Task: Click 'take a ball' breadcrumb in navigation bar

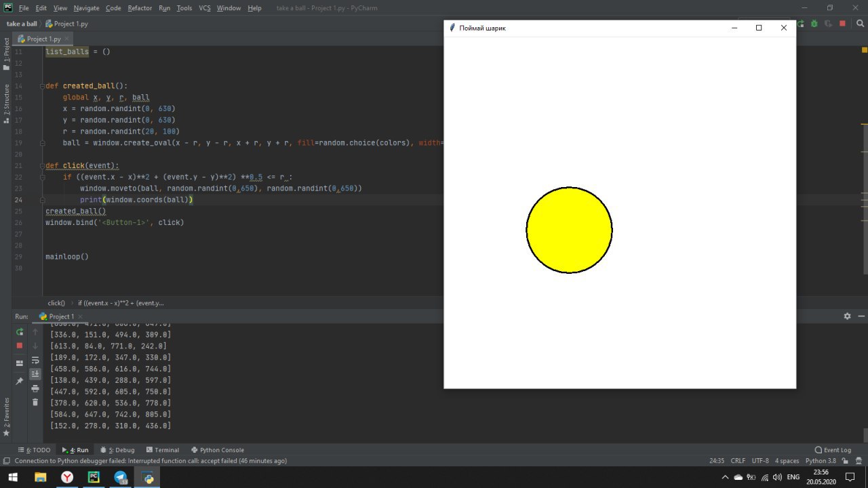Action: point(22,24)
